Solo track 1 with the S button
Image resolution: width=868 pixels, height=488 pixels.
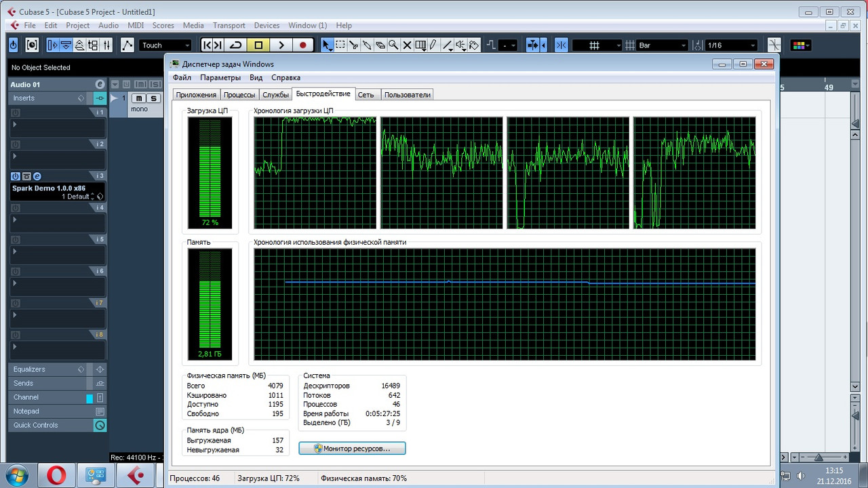click(x=153, y=99)
